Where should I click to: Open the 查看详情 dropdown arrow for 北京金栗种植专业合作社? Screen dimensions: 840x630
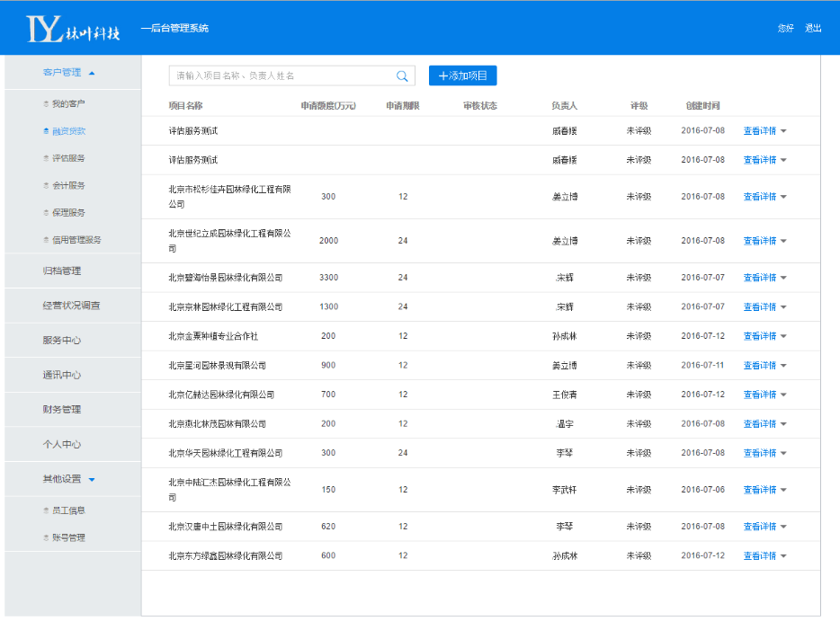(x=783, y=337)
